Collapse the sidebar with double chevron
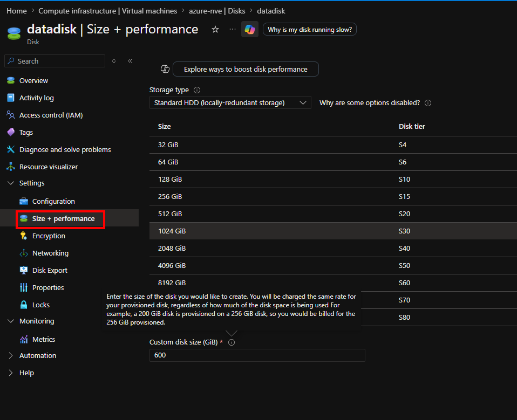517x420 pixels. point(130,61)
